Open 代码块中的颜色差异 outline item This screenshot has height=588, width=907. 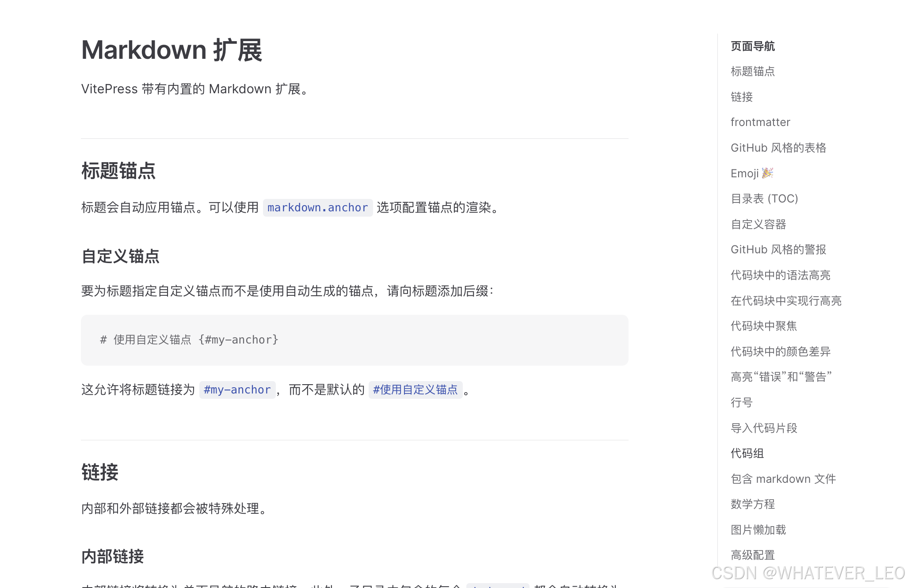click(780, 351)
